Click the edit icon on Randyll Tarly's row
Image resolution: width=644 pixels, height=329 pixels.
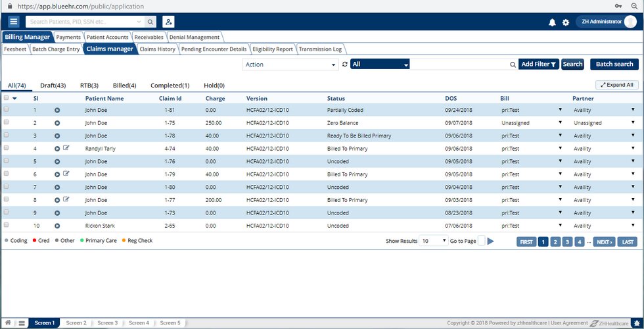click(x=66, y=149)
